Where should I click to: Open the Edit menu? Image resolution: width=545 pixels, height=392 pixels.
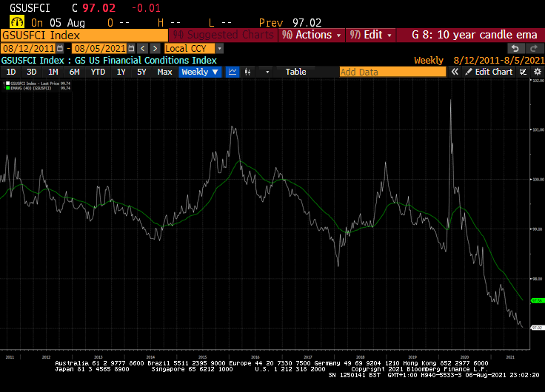tap(370, 35)
